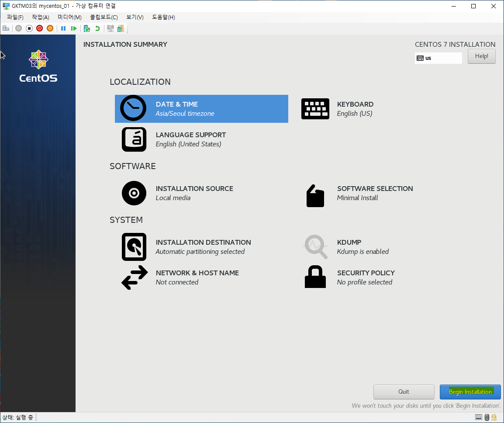This screenshot has width=504, height=423.
Task: Click the VM window title bar icon
Action: pyautogui.click(x=6, y=6)
